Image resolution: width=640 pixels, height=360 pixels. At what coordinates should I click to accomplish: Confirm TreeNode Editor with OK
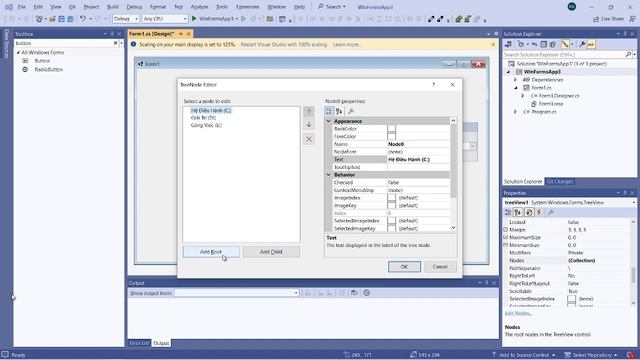pyautogui.click(x=404, y=267)
